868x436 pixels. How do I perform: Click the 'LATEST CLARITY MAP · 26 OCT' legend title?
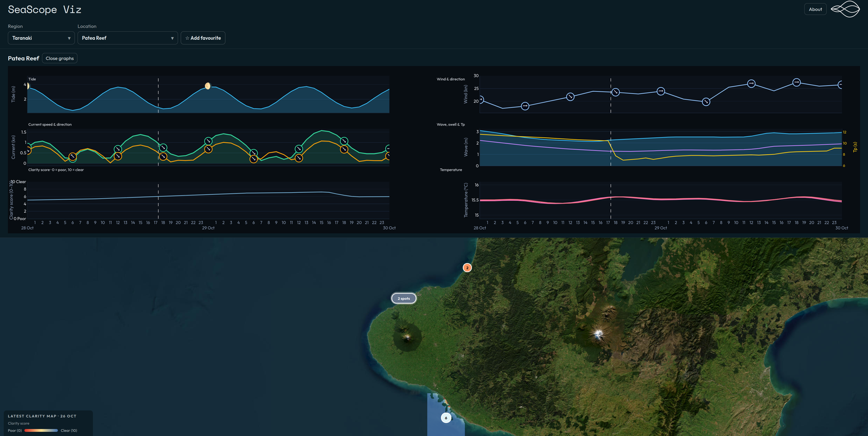(42, 416)
